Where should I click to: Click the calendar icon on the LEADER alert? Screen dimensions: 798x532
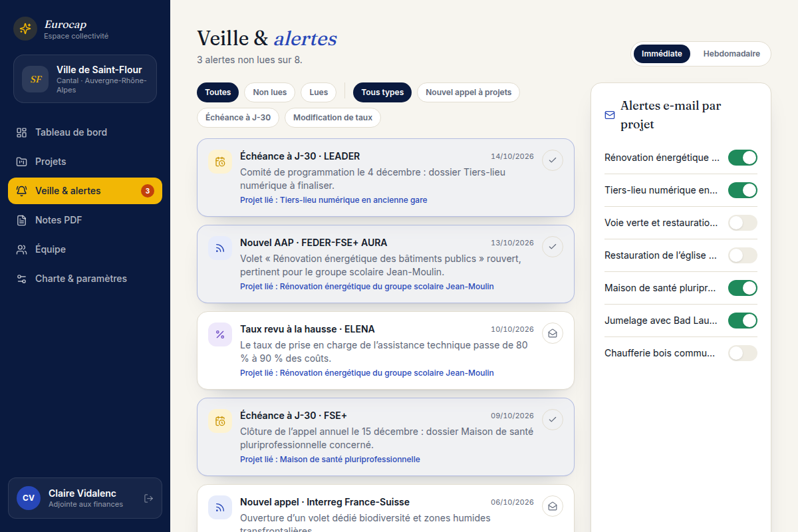(x=220, y=162)
